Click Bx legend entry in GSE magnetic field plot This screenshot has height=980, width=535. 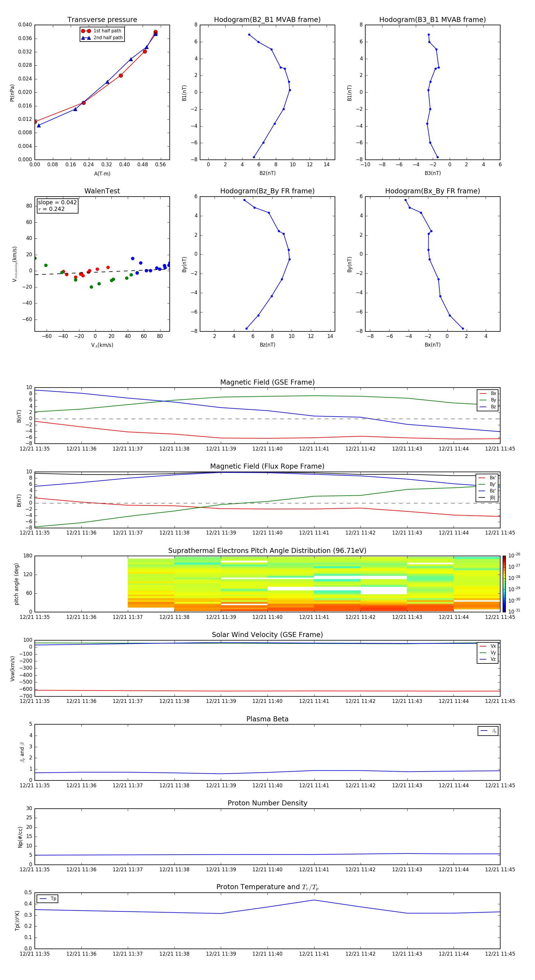488,393
